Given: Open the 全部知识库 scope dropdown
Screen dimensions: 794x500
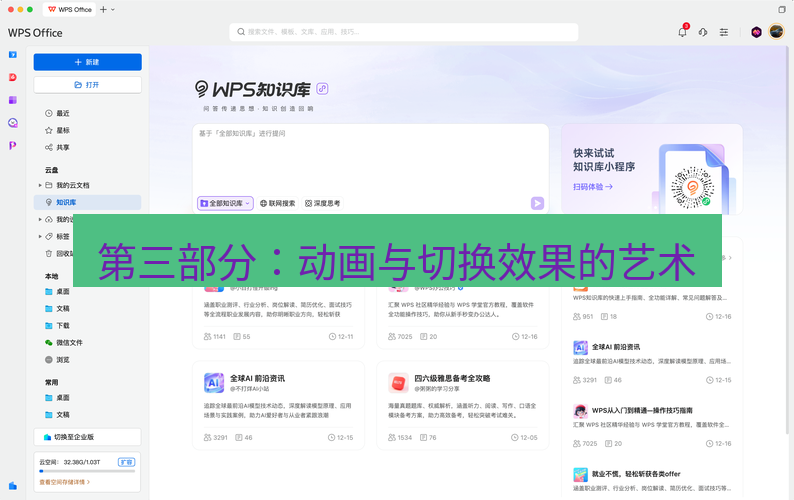Looking at the screenshot, I should pyautogui.click(x=225, y=203).
